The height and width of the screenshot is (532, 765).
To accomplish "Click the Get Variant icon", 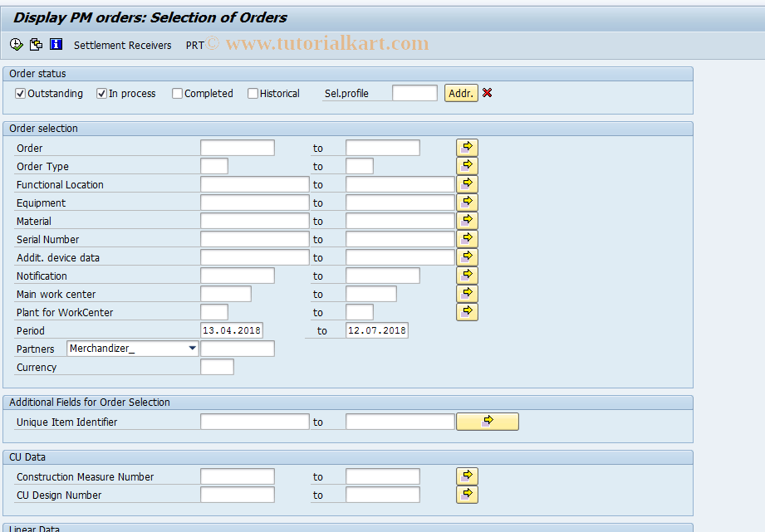I will [36, 44].
